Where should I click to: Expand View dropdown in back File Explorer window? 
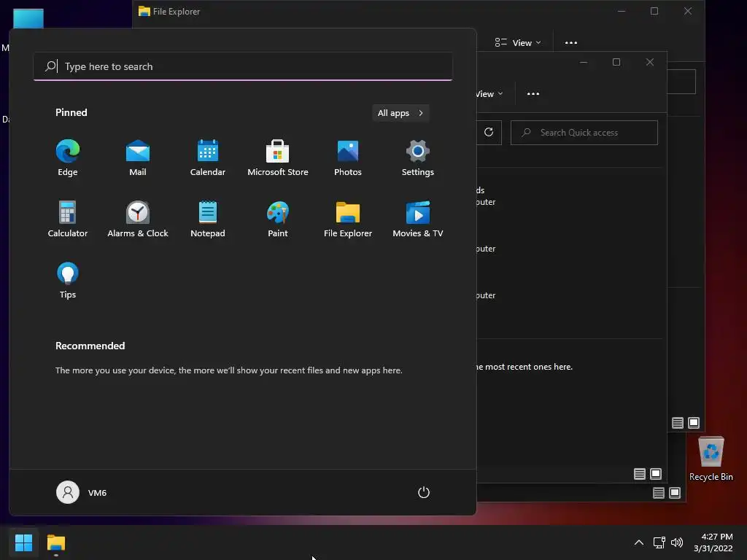[x=518, y=43]
